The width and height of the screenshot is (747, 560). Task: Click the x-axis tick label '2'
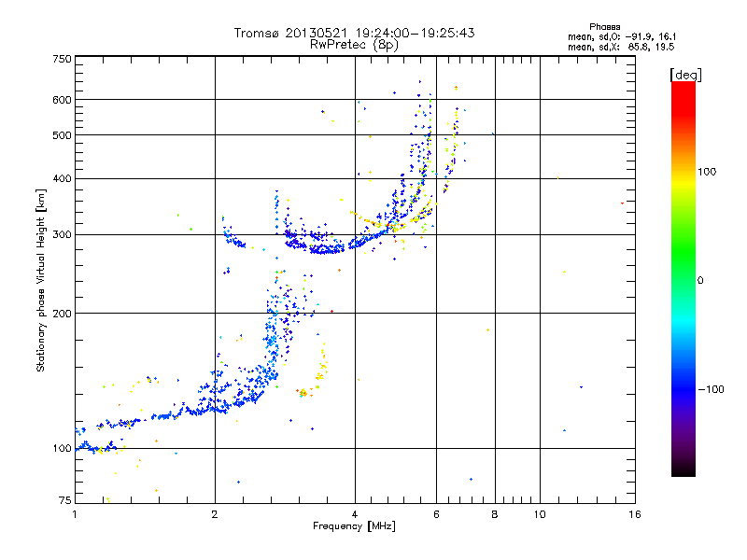point(215,514)
